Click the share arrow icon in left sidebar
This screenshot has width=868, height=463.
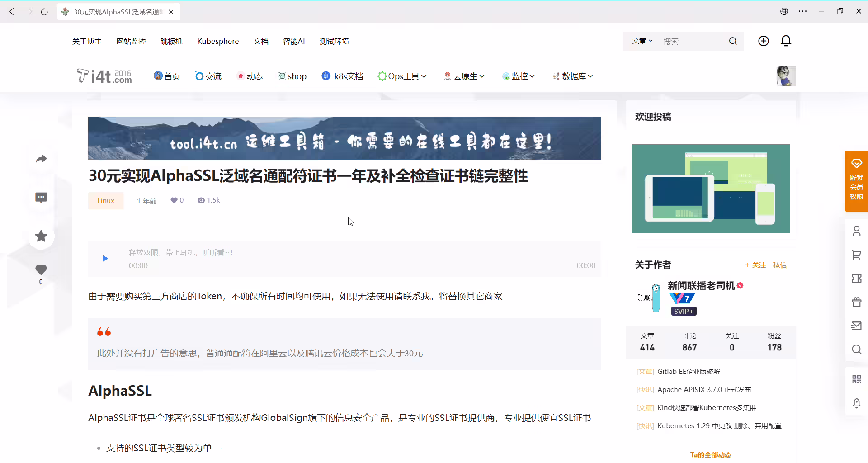point(41,159)
